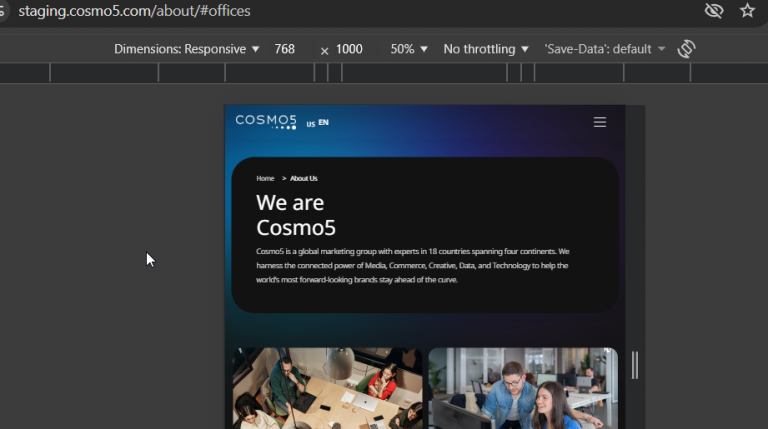Click the Home breadcrumb link
Viewport: 768px width, 429px height.
(265, 178)
